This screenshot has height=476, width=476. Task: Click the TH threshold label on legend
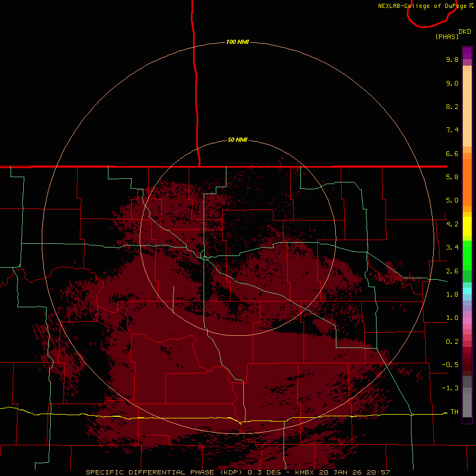(x=454, y=411)
